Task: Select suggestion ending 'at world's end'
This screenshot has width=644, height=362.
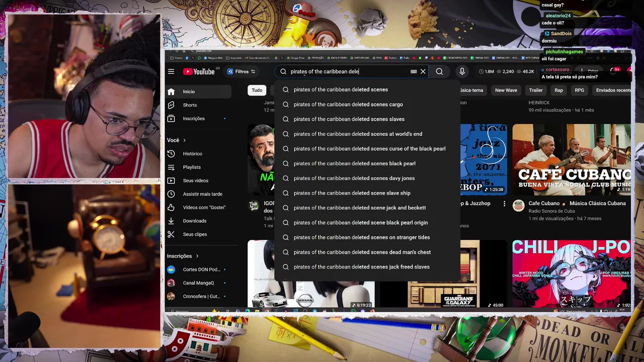Action: [367, 134]
